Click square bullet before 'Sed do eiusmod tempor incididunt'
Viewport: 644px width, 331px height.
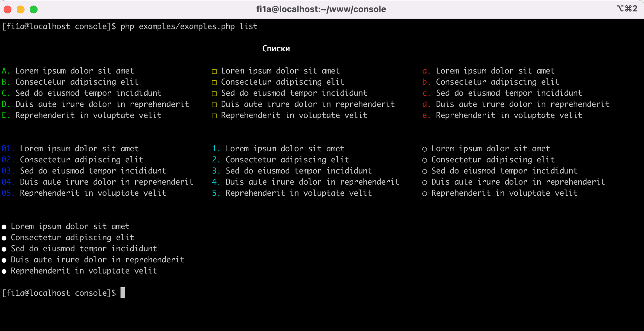pyautogui.click(x=214, y=93)
